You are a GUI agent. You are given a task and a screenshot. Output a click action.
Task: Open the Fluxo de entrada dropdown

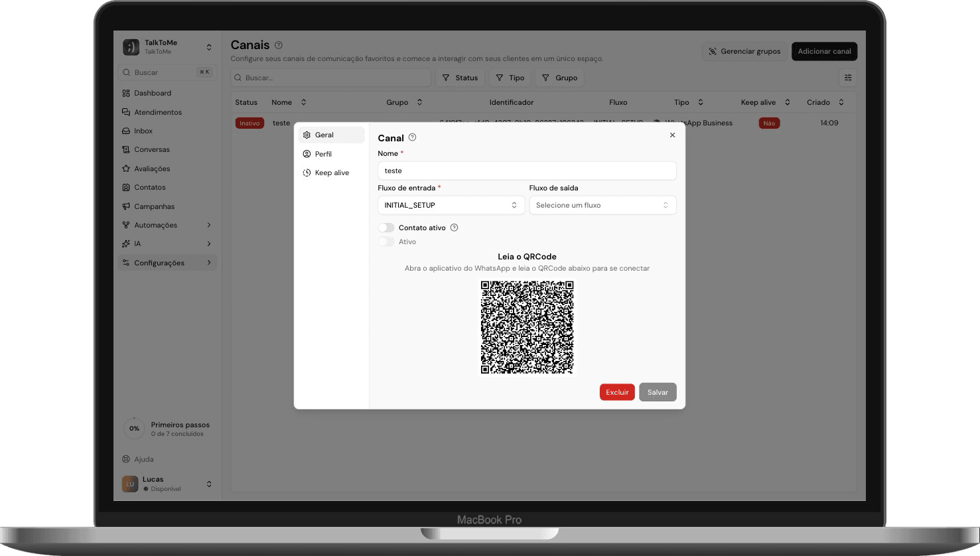(x=451, y=205)
